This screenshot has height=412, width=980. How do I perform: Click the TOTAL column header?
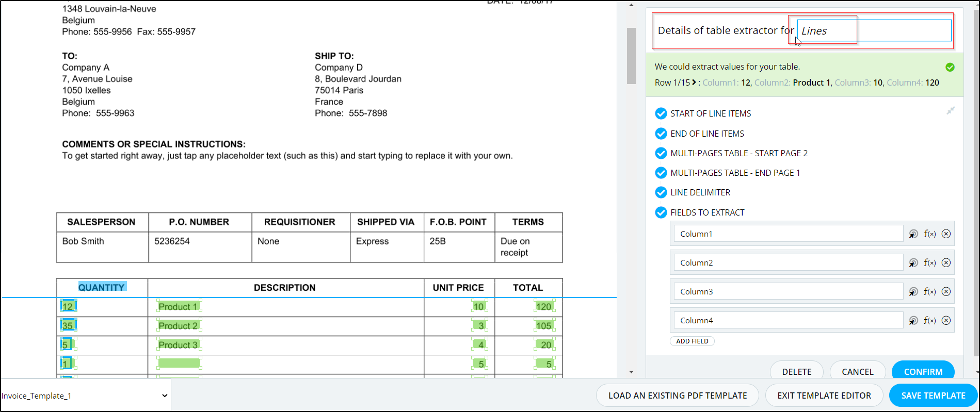[x=528, y=288]
